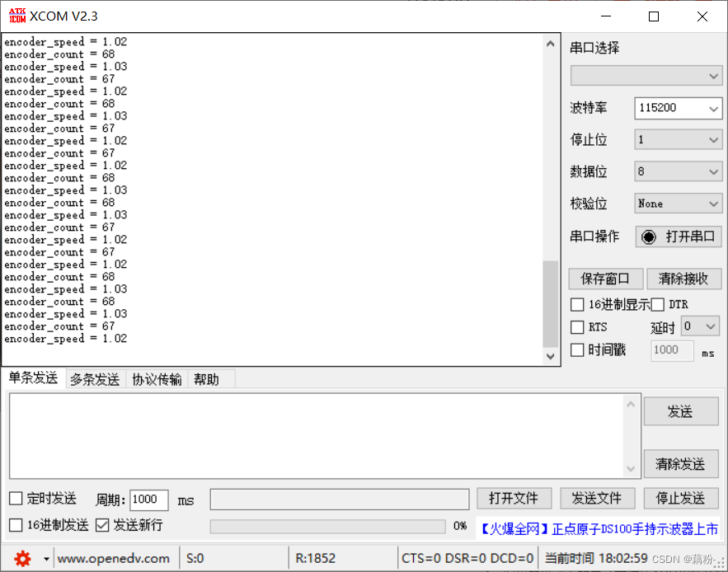Click the 停止发送 stop sending button

[681, 499]
